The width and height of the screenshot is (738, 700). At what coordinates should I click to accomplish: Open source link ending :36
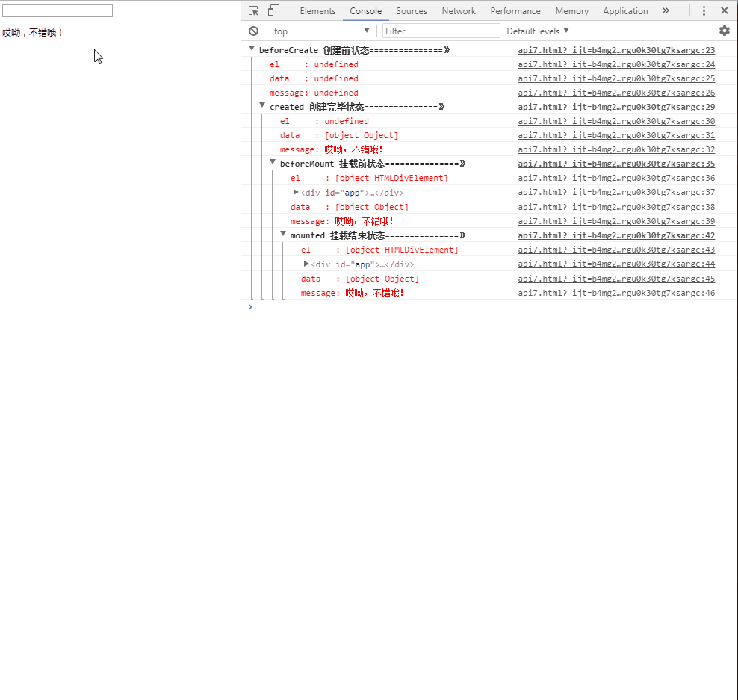tap(616, 178)
